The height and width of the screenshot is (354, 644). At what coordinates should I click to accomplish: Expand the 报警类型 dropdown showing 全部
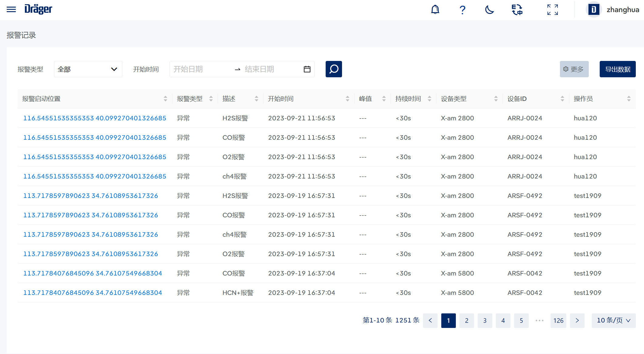(x=88, y=69)
